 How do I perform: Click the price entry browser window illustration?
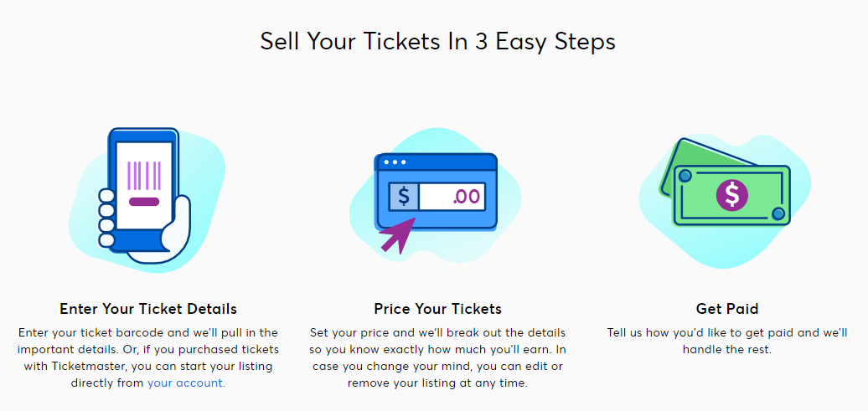(x=437, y=192)
